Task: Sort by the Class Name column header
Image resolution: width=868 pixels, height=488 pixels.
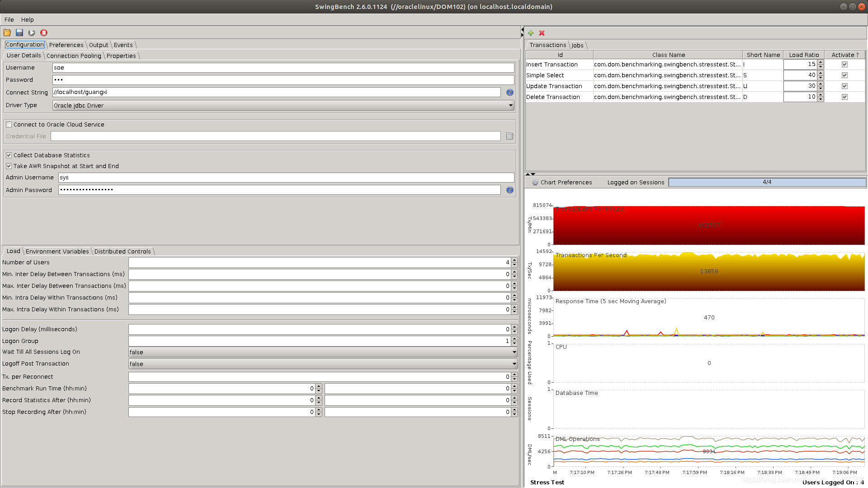Action: (x=668, y=55)
